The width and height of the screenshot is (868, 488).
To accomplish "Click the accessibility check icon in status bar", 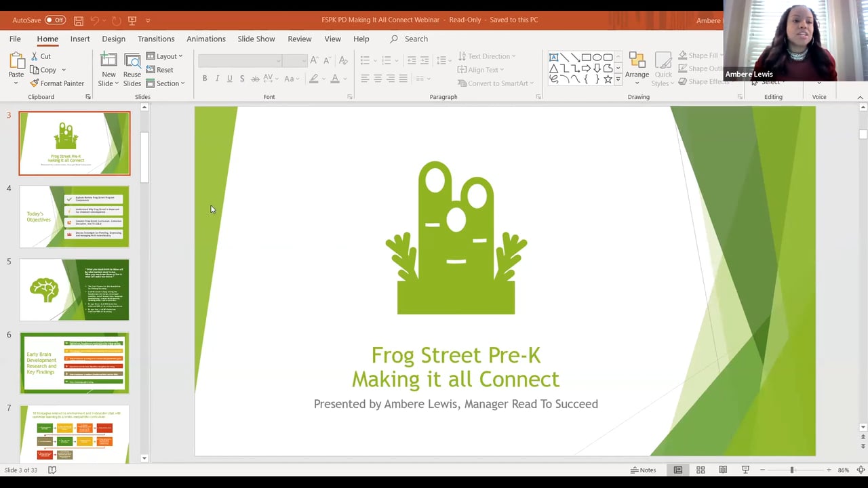I will coord(52,470).
